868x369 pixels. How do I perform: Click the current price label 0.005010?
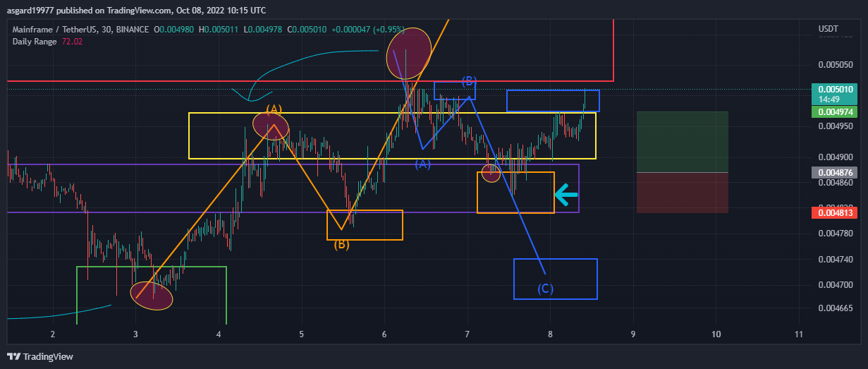coord(836,90)
